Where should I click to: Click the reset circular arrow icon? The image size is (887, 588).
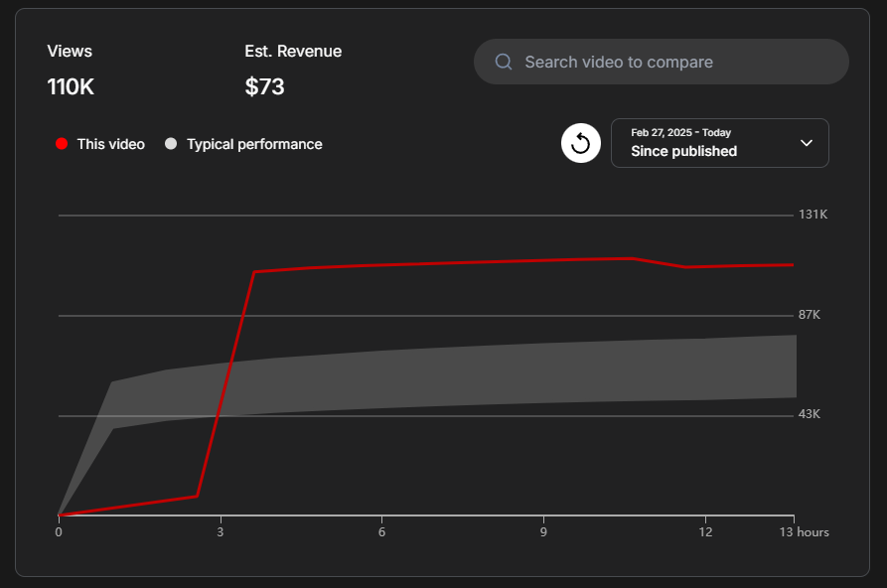click(581, 143)
